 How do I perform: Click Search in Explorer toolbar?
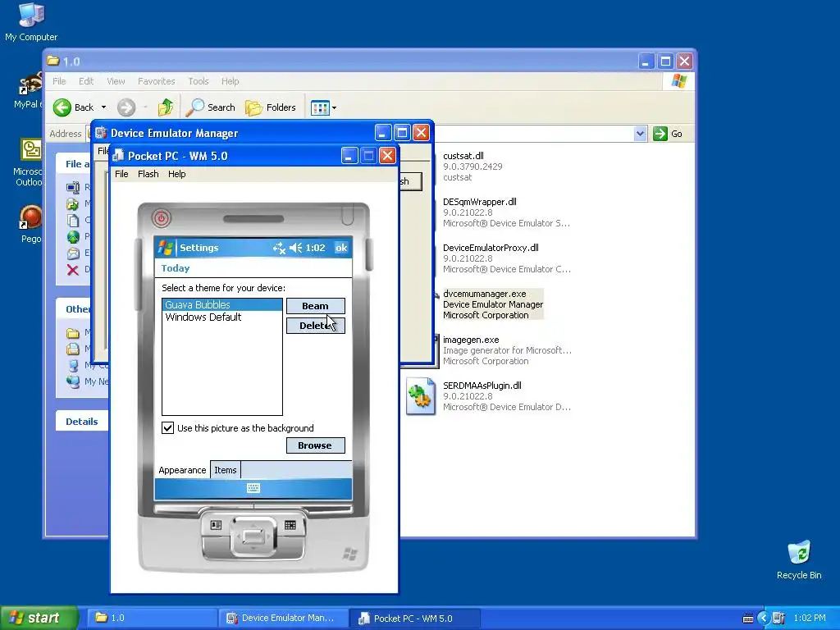point(211,107)
